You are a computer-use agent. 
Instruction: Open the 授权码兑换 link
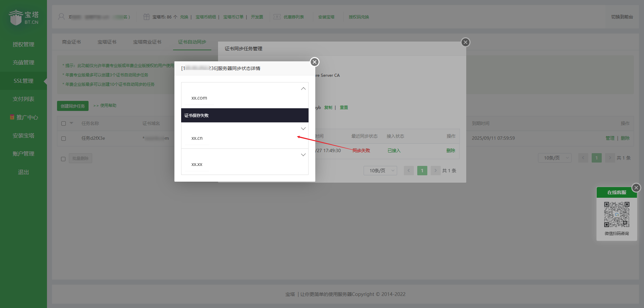pyautogui.click(x=359, y=17)
